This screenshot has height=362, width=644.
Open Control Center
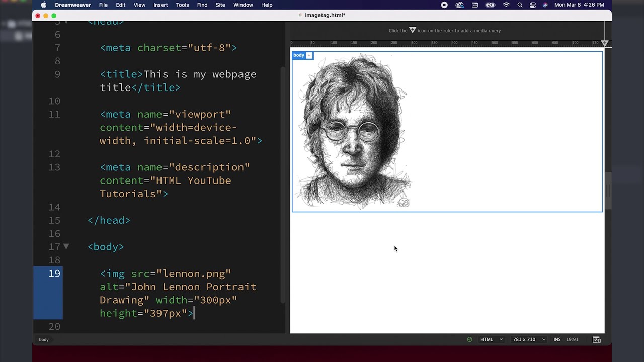point(533,5)
